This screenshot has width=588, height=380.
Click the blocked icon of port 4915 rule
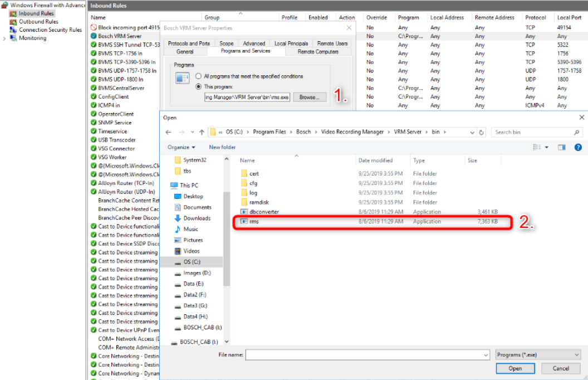coord(94,27)
